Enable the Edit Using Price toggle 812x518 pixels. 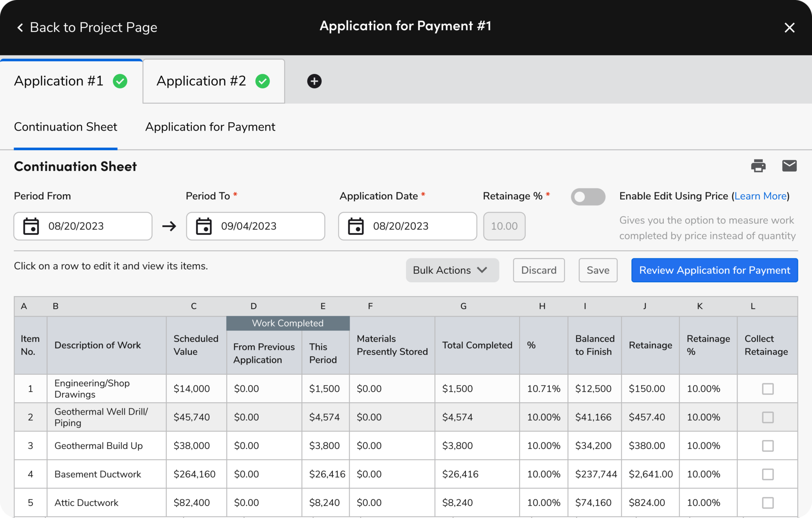click(588, 197)
